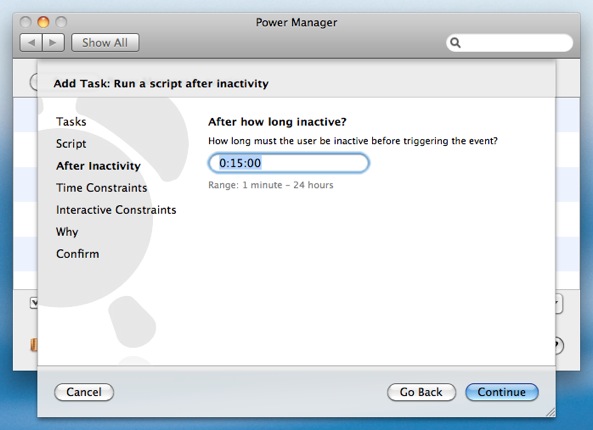This screenshot has height=430, width=593.
Task: Click the inactivity duration field 0:15:00
Action: (289, 163)
